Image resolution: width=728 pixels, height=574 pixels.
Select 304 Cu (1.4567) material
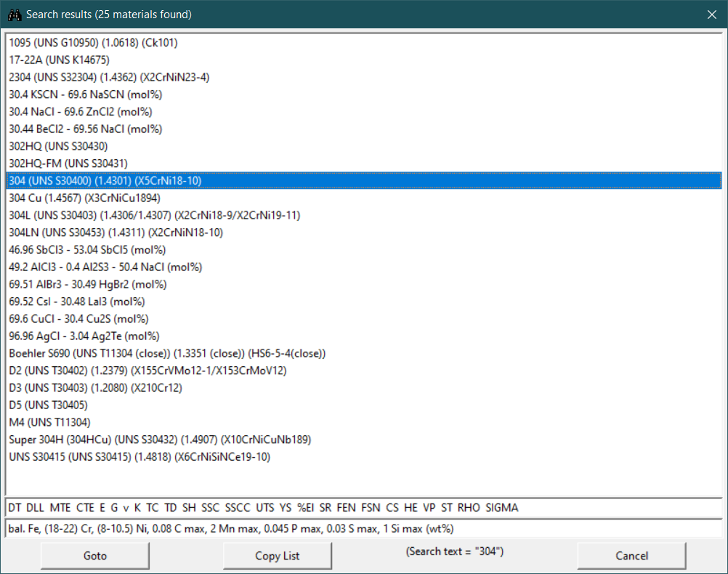coord(84,198)
